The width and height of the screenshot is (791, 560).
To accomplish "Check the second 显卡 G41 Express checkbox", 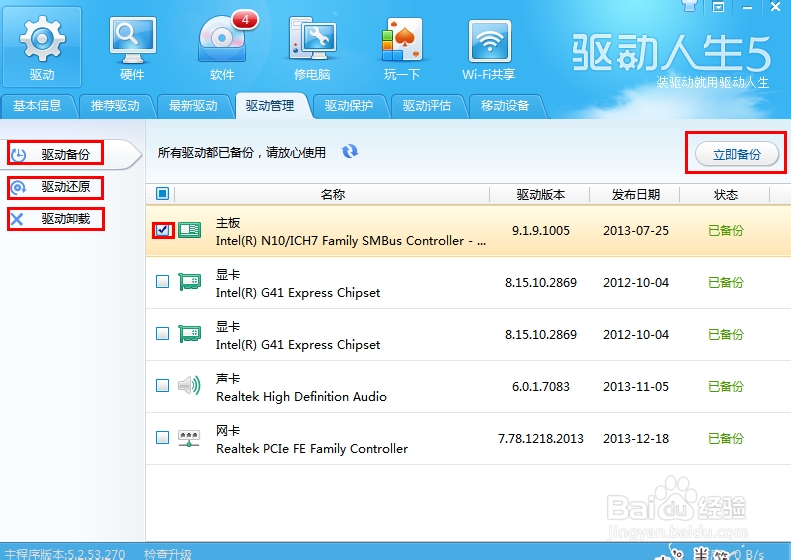I will point(162,333).
